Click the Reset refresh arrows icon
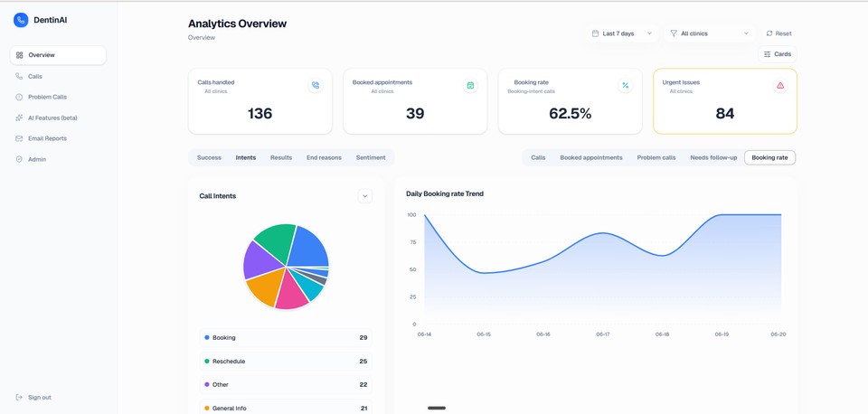This screenshot has width=868, height=414. click(x=769, y=33)
